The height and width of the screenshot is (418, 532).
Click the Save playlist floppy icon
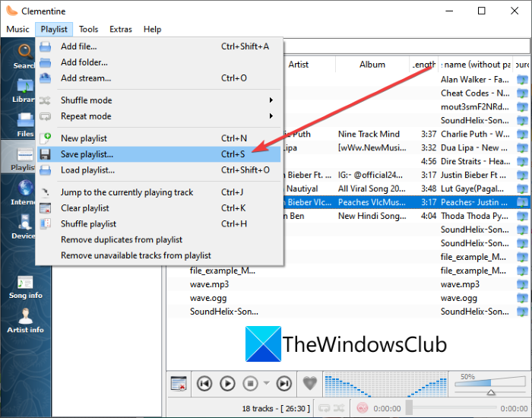coord(45,154)
